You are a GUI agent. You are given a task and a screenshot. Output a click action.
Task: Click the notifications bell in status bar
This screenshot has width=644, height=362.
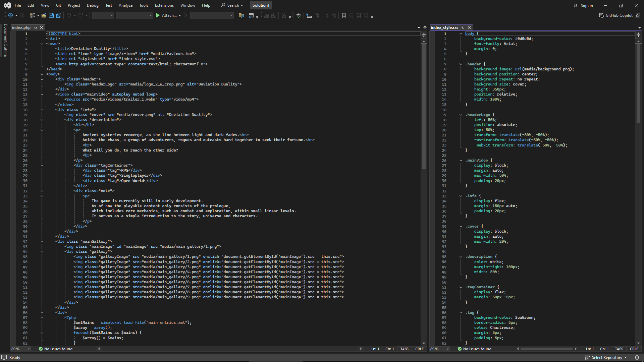[x=637, y=358]
